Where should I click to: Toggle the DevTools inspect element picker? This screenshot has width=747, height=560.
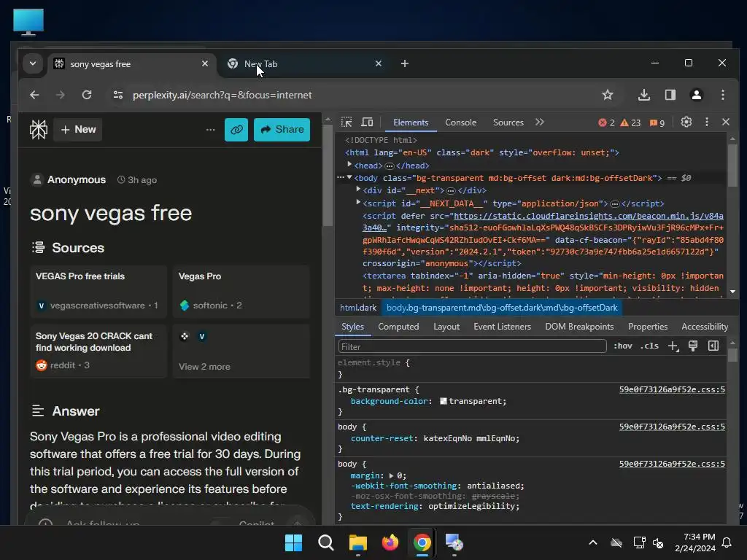pyautogui.click(x=347, y=122)
